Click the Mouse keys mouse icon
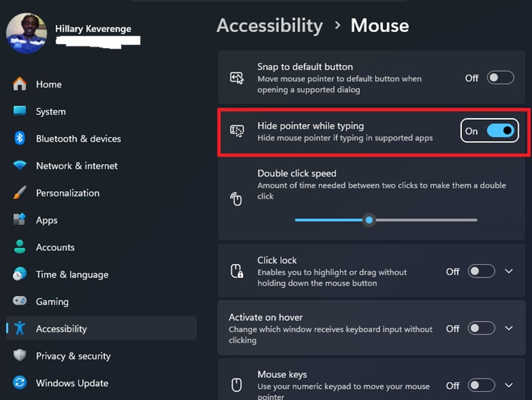 pyautogui.click(x=236, y=385)
